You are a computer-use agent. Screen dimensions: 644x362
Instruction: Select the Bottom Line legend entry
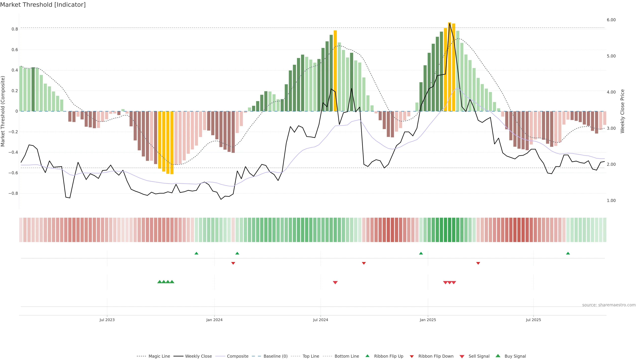[346, 356]
